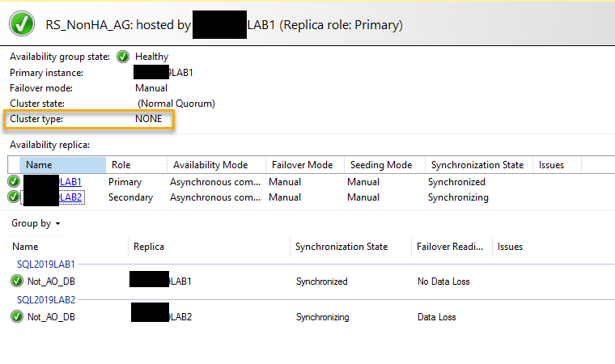Click the large green health check icon in header
This screenshot has height=364, width=615.
click(22, 25)
